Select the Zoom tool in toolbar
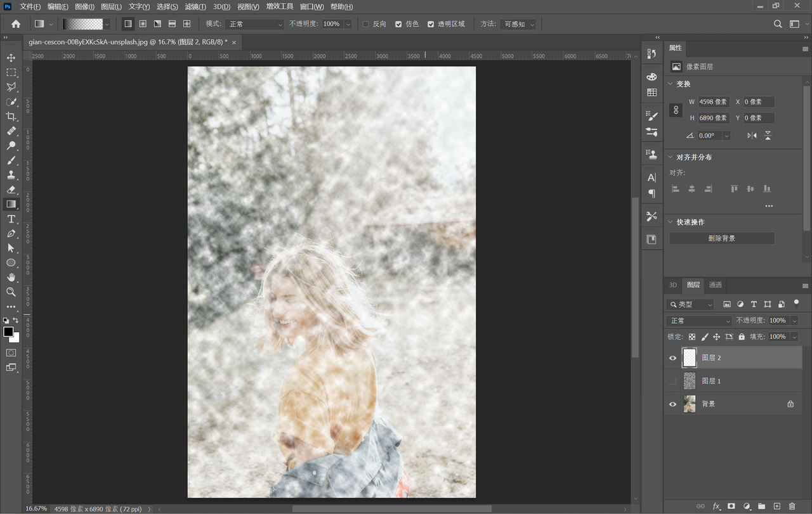The image size is (812, 514). click(11, 292)
